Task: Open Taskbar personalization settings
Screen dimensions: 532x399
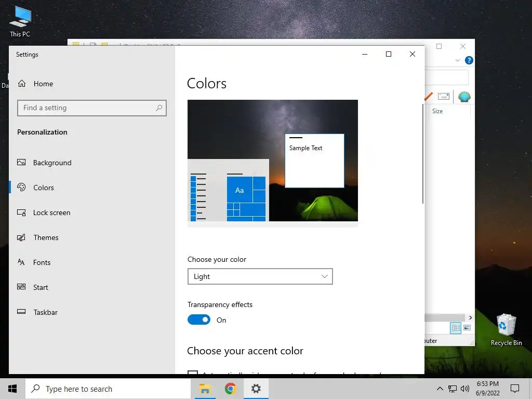Action: coord(45,312)
